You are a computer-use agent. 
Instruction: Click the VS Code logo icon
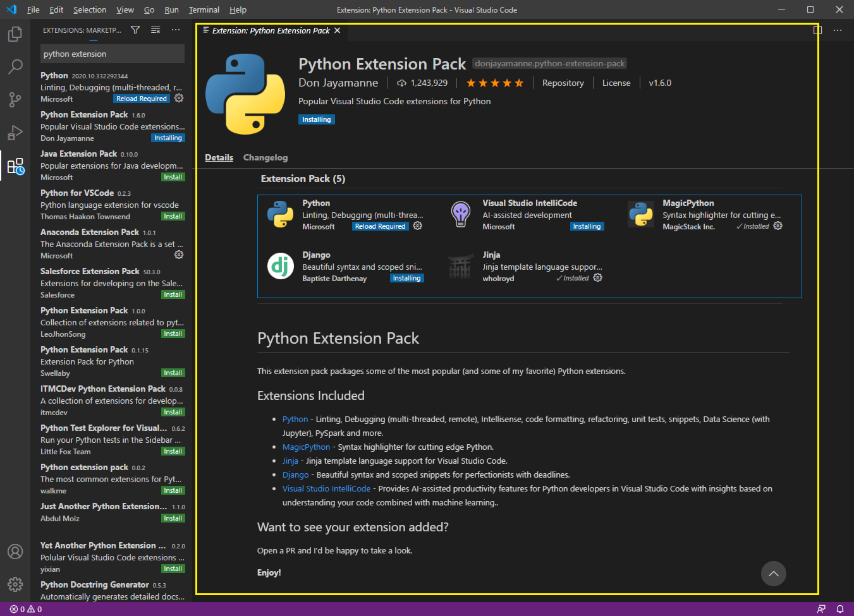(11, 9)
